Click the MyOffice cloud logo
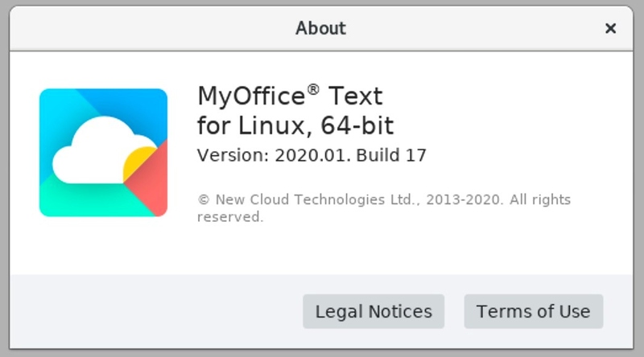 (103, 153)
